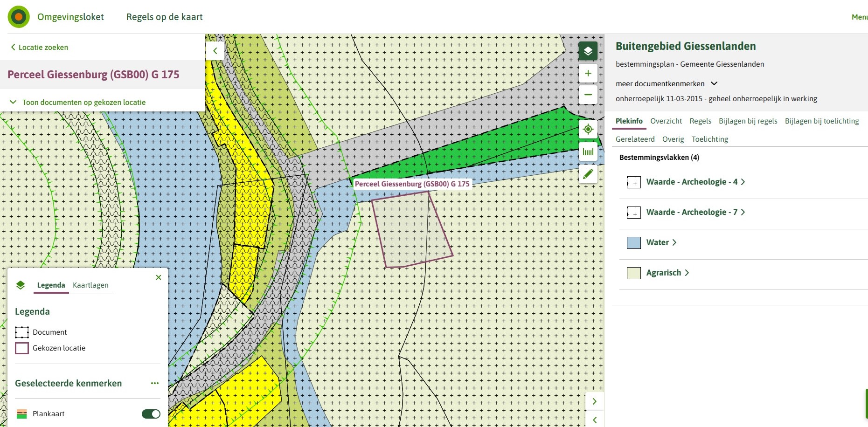Click the Omgevingsloket logo icon
This screenshot has height=427, width=868.
(x=19, y=17)
